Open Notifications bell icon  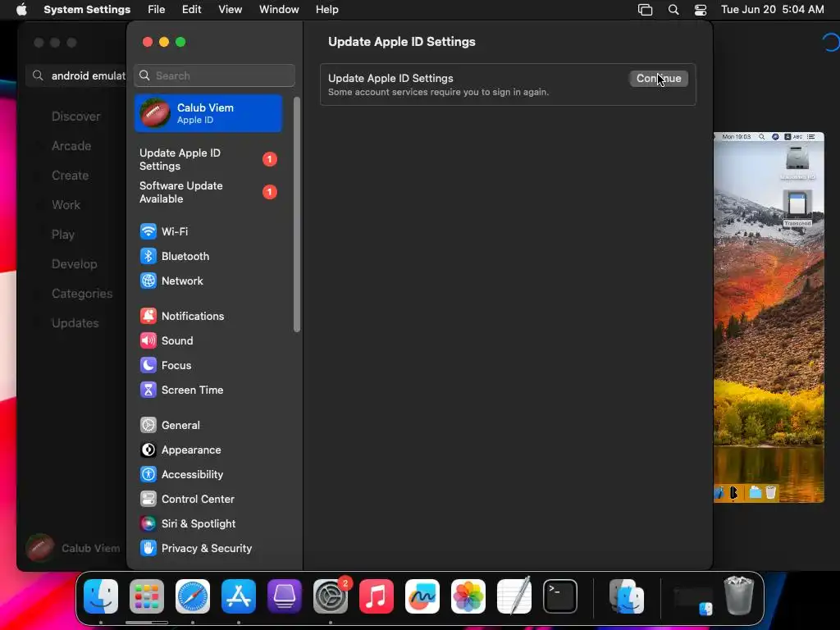(x=148, y=316)
